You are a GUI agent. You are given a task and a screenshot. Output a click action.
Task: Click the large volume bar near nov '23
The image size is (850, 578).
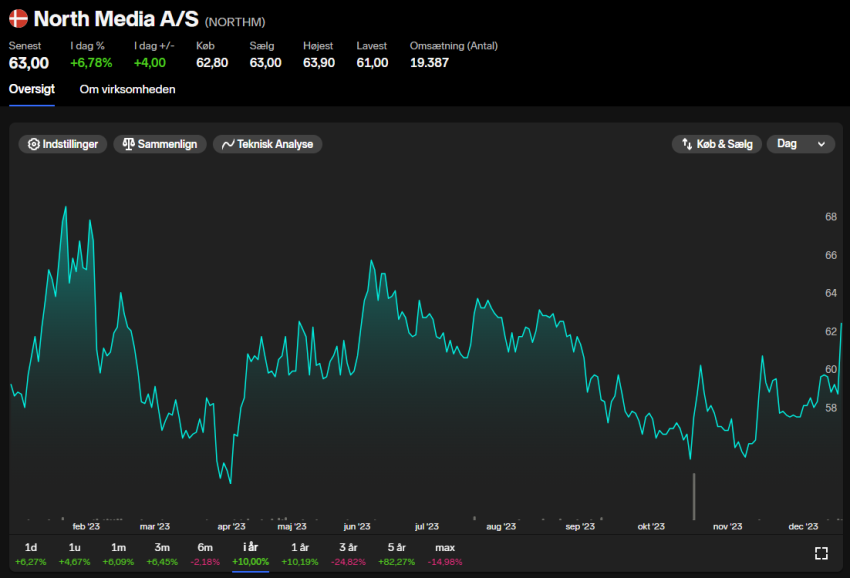pos(694,496)
